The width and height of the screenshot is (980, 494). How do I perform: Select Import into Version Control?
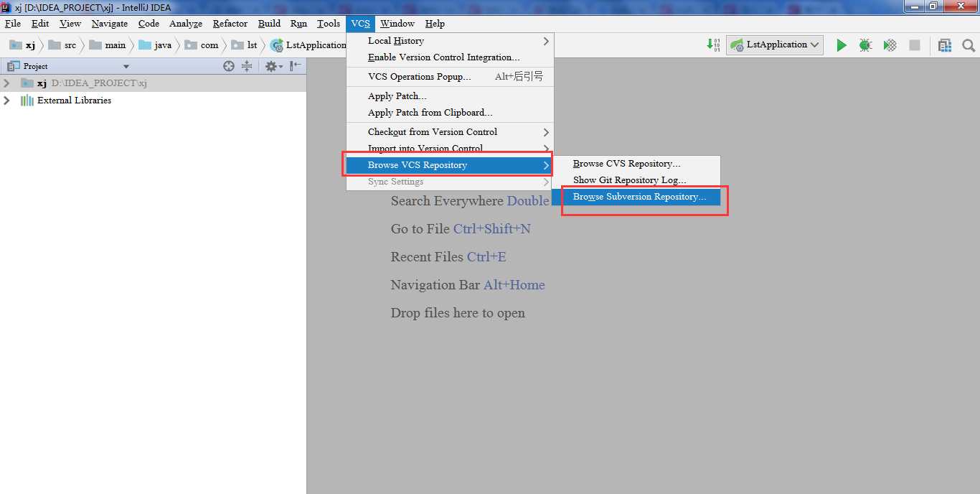click(x=450, y=149)
